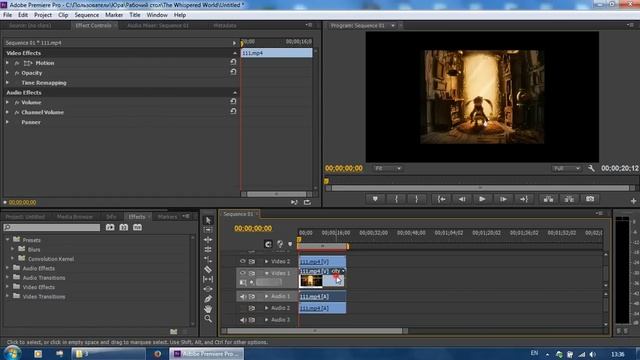
Task: Click the Mark In button
Action: 396,199
